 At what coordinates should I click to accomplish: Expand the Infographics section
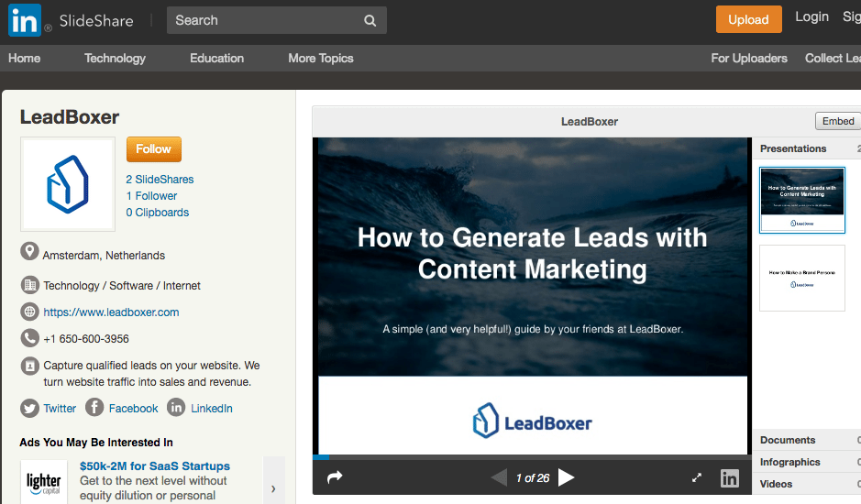pyautogui.click(x=807, y=462)
